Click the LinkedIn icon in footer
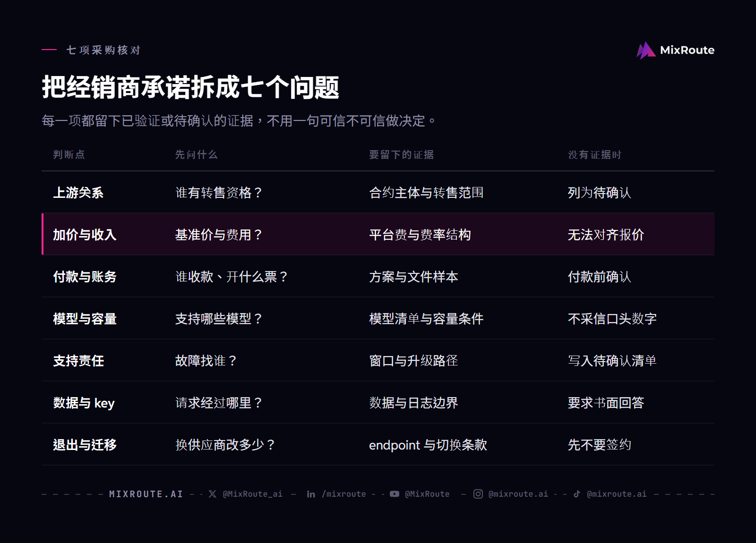The height and width of the screenshot is (543, 756). [x=311, y=494]
